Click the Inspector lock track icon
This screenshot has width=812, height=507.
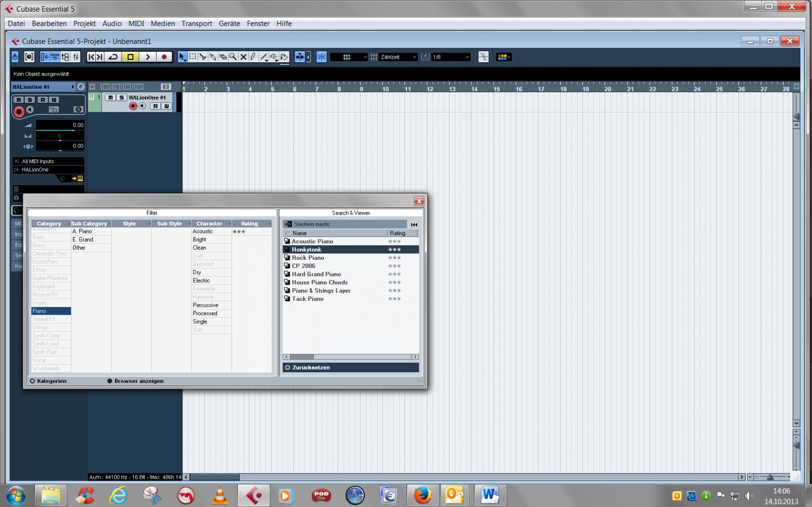(54, 109)
